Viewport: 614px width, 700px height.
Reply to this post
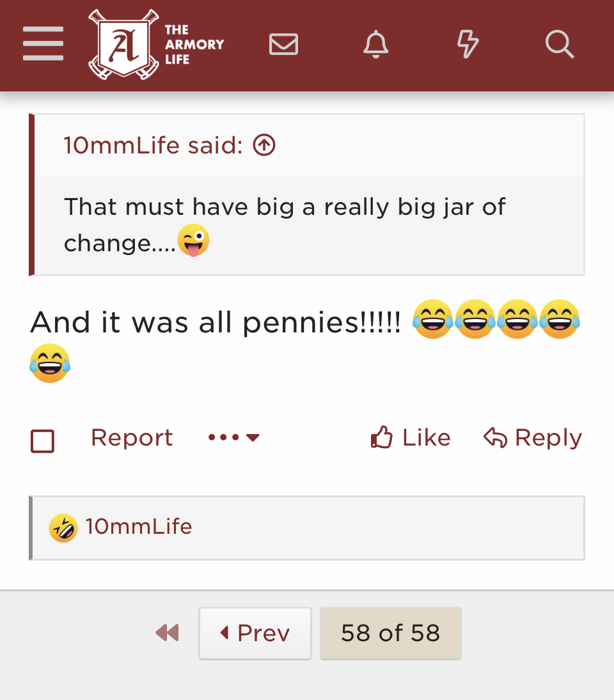click(x=533, y=437)
